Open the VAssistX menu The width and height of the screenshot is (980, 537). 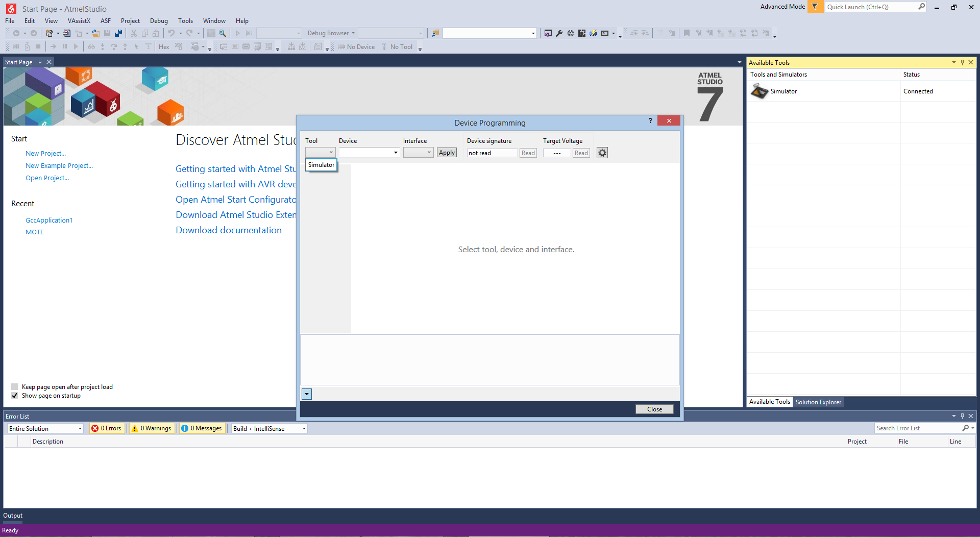click(79, 21)
